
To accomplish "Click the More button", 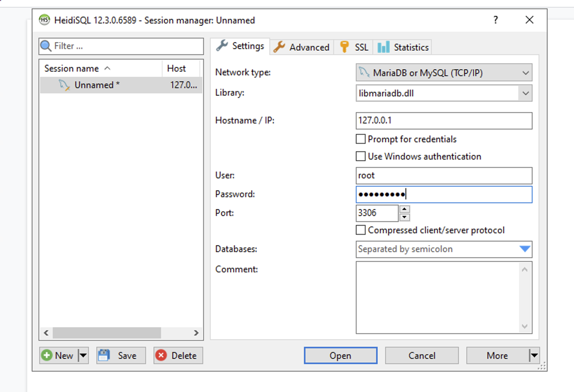I will point(498,355).
